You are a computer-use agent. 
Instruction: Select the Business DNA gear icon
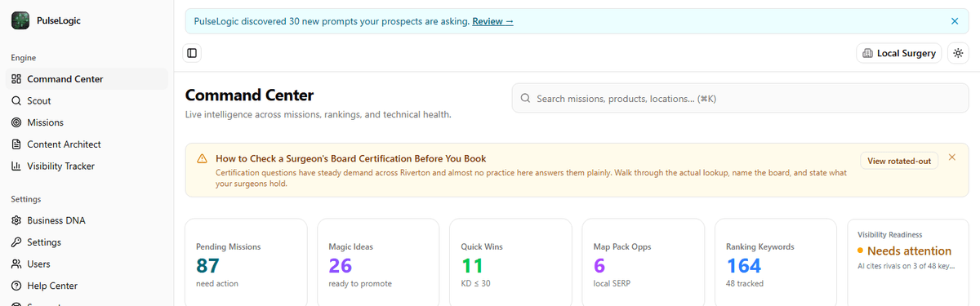tap(16, 220)
